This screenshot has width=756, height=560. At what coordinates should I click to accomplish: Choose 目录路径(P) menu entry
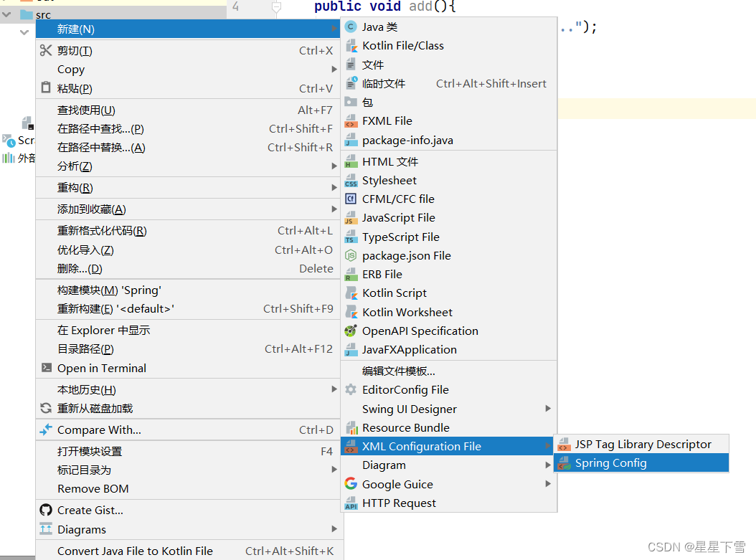(188, 349)
